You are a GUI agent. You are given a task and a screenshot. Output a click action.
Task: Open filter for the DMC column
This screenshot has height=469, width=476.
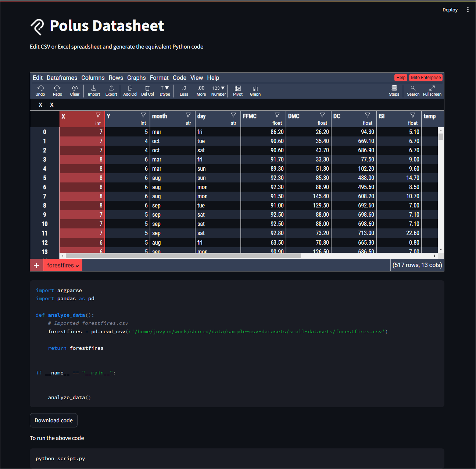(322, 115)
